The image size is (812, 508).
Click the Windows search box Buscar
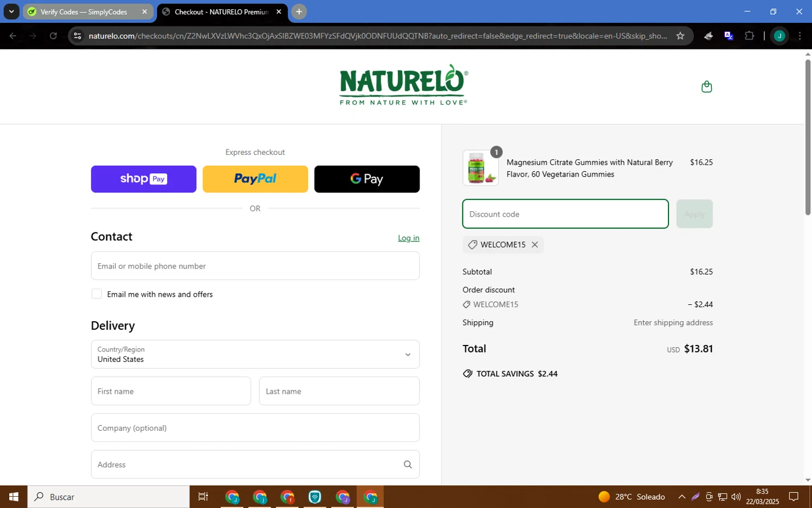point(108,497)
